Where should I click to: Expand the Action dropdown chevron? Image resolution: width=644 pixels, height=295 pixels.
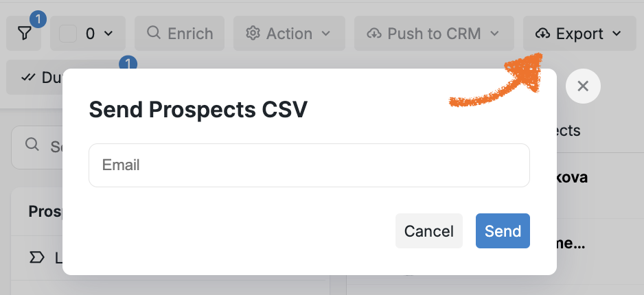coord(325,34)
